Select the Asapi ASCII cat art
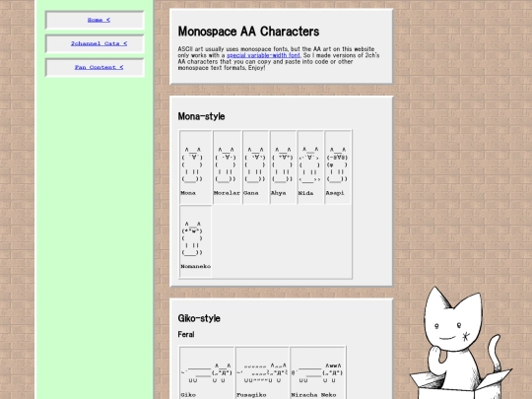The image size is (532, 399). click(337, 165)
